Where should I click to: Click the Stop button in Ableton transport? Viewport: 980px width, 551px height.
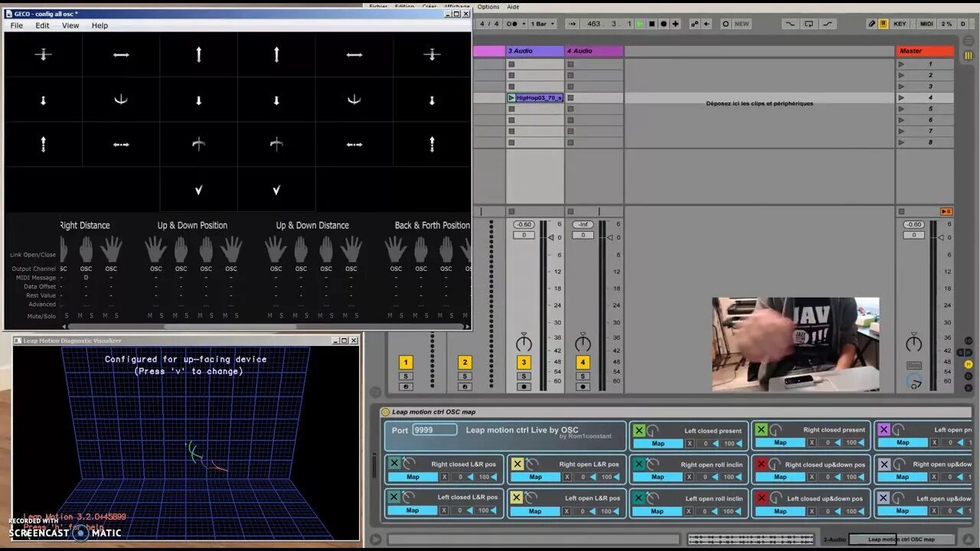[652, 24]
